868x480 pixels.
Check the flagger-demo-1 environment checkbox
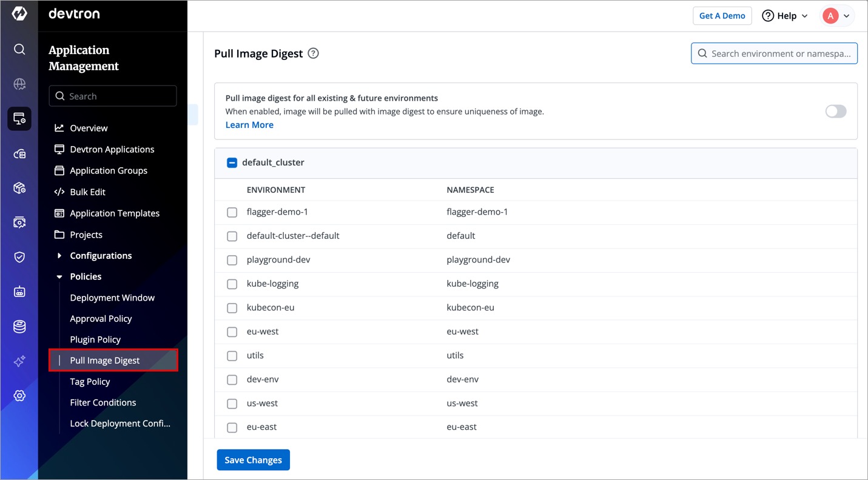(x=232, y=212)
